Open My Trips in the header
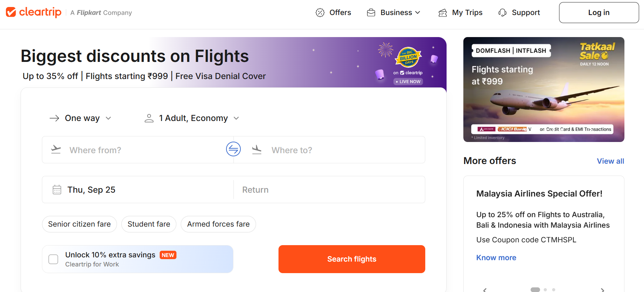The image size is (644, 292). (461, 13)
